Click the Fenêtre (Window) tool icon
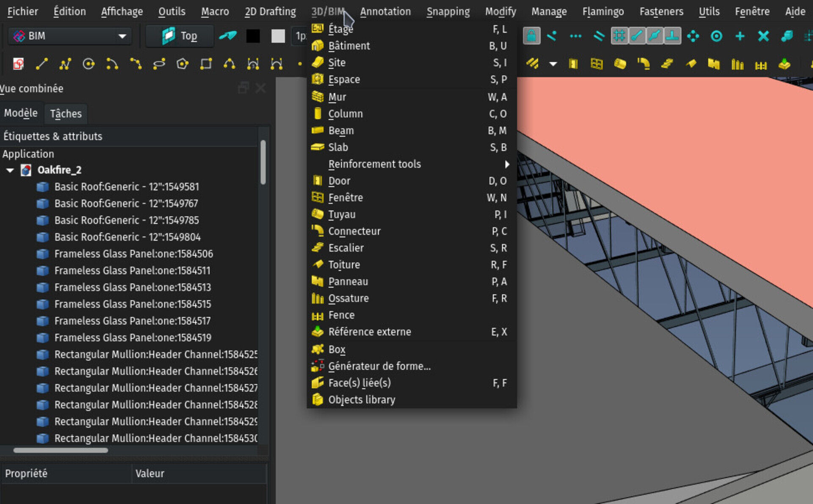813x504 pixels. (318, 198)
